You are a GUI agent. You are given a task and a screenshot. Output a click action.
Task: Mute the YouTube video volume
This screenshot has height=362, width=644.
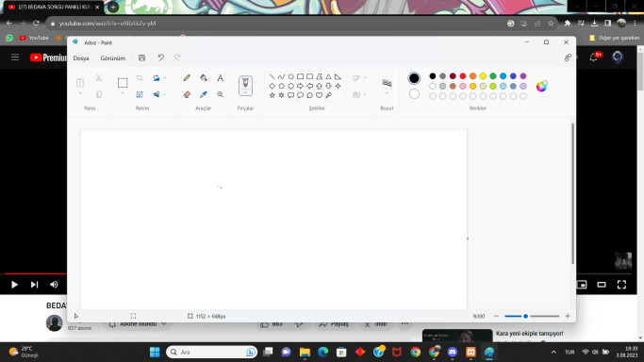[x=54, y=285]
